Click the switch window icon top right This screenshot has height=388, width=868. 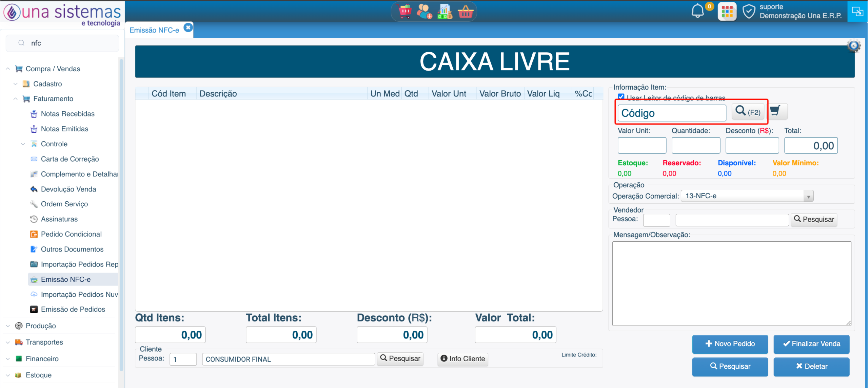pos(857,12)
